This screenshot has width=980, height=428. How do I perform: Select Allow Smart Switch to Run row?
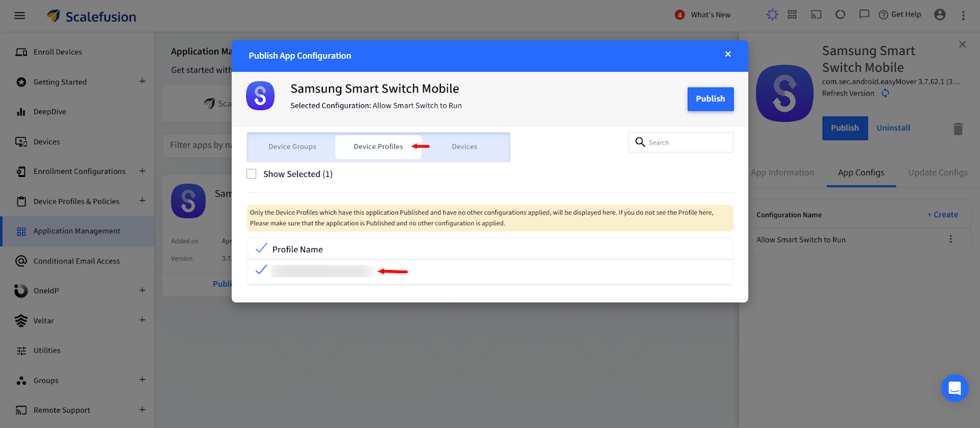pos(859,240)
